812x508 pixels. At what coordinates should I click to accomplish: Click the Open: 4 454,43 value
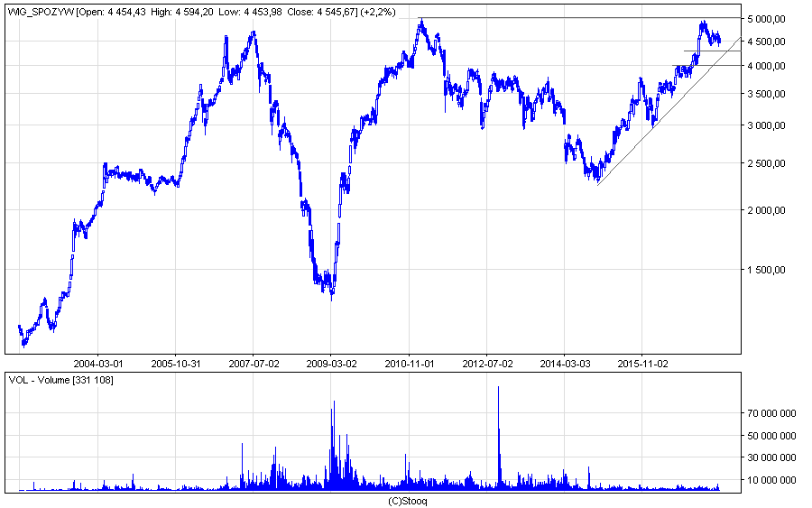tap(113, 12)
